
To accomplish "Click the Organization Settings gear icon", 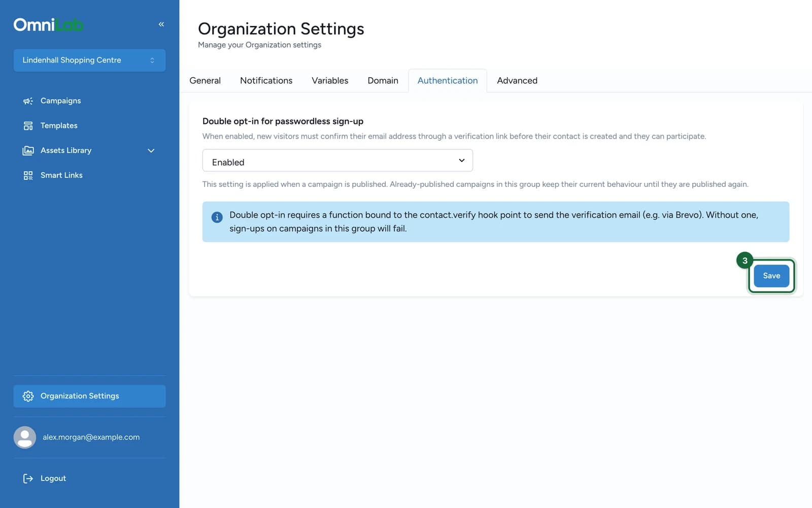I will (28, 396).
